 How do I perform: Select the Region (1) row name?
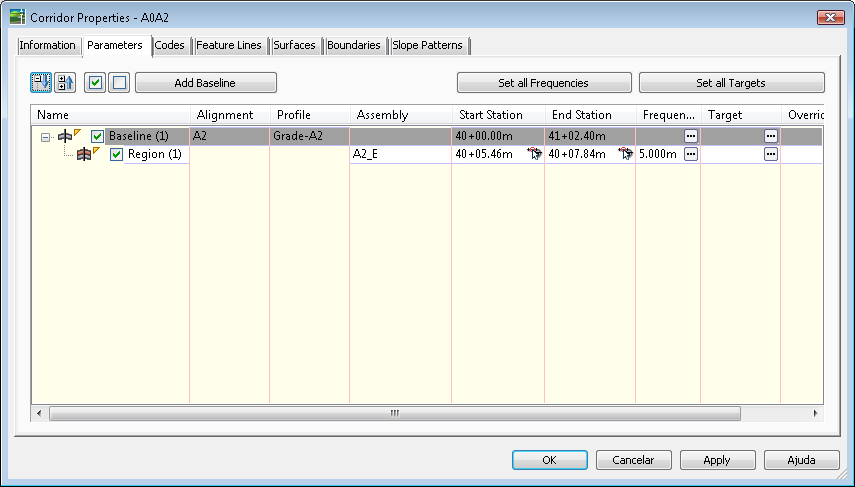pos(154,154)
